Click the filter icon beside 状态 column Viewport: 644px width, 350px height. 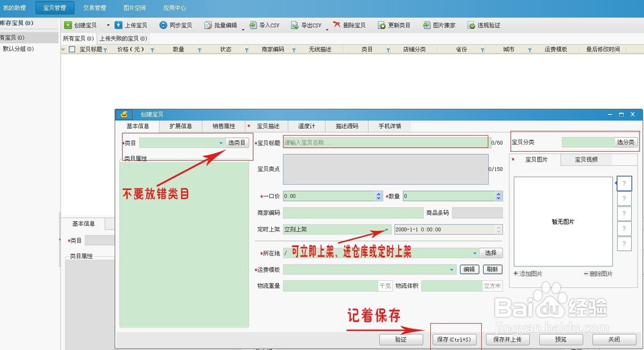coord(247,50)
